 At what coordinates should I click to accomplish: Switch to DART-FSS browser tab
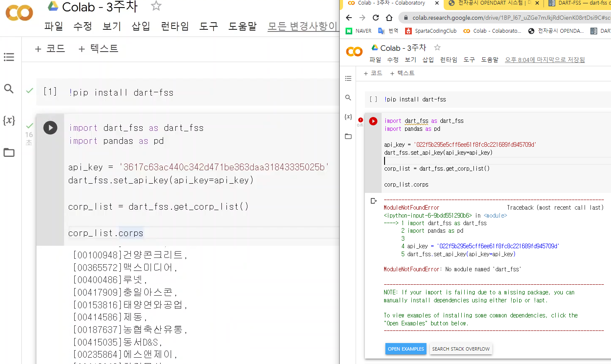pos(579,3)
